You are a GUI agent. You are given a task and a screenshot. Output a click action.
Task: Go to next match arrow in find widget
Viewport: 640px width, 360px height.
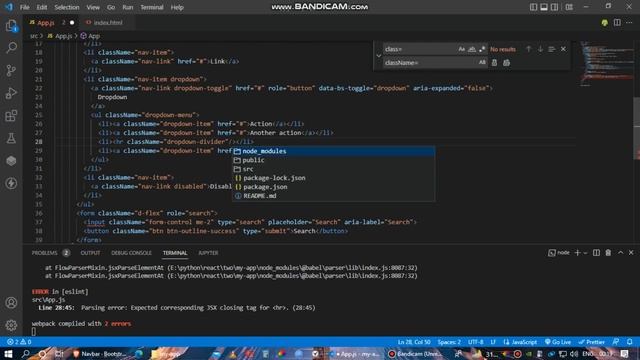point(540,49)
